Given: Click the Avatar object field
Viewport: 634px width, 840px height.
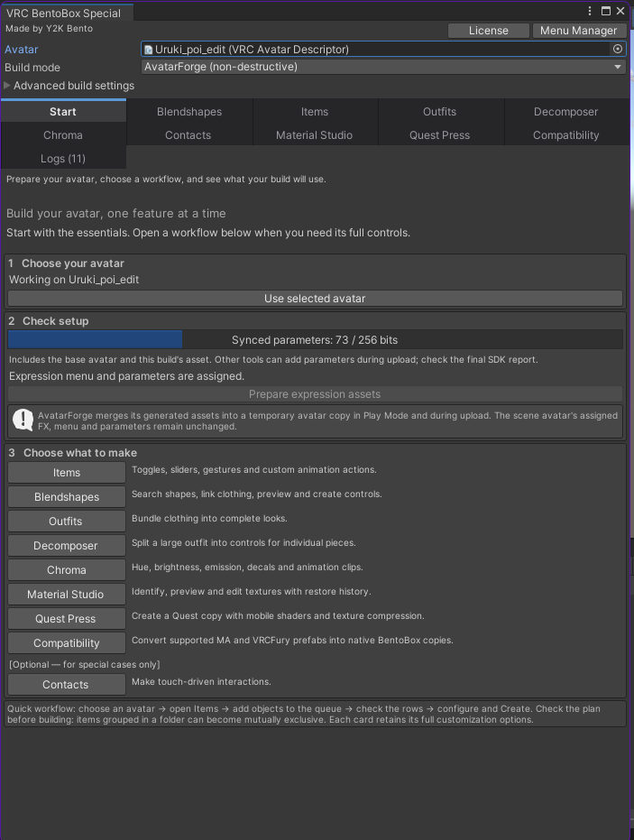Looking at the screenshot, I should 383,50.
